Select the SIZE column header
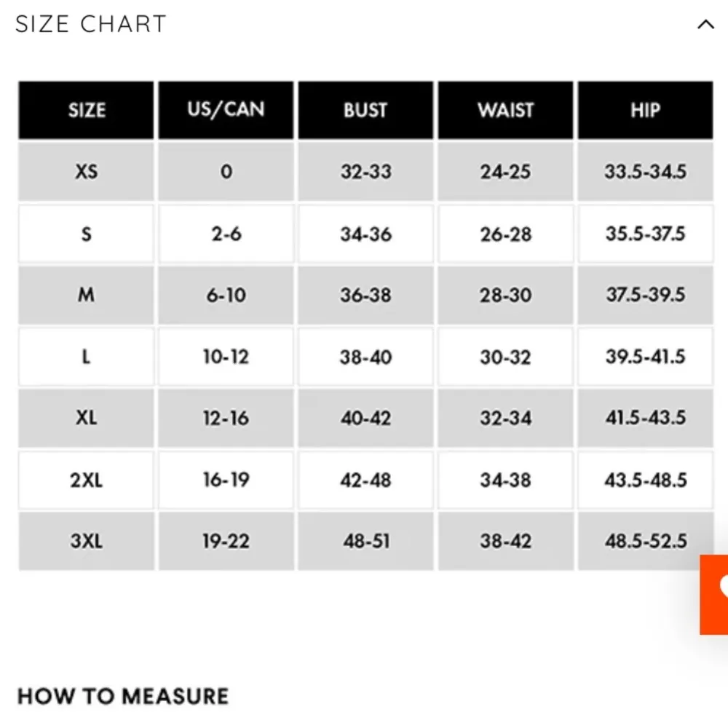 pyautogui.click(x=87, y=111)
